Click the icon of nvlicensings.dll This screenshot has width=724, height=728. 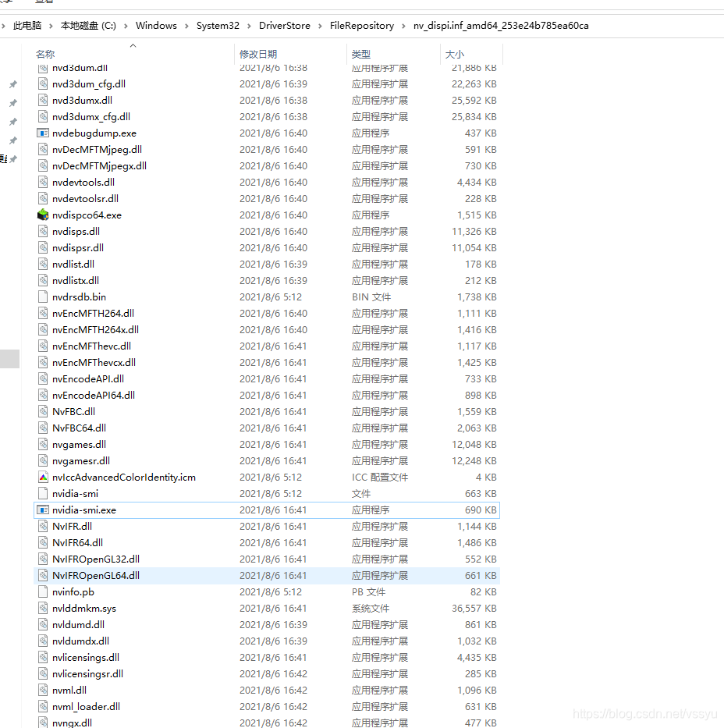[43, 658]
